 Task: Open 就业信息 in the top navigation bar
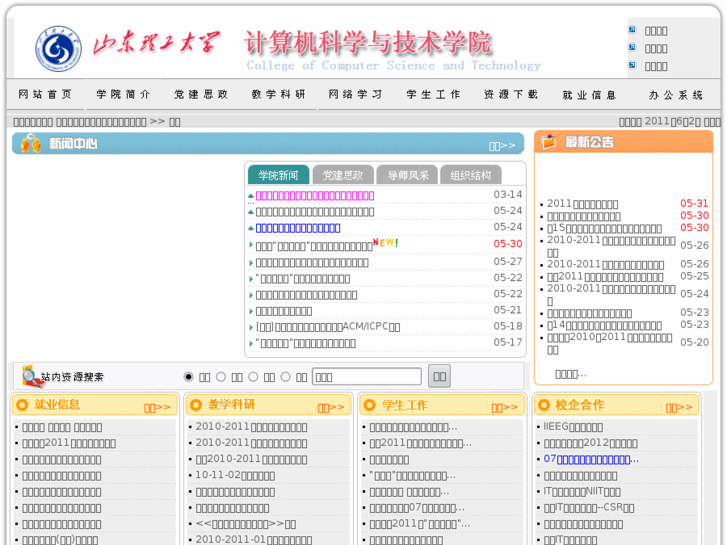point(589,95)
